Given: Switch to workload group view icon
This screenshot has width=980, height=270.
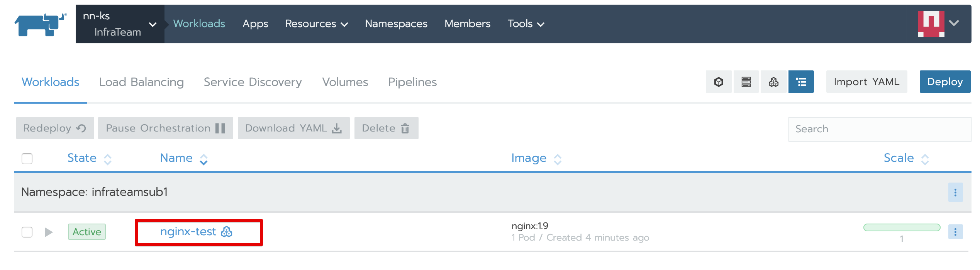Looking at the screenshot, I should tap(773, 82).
